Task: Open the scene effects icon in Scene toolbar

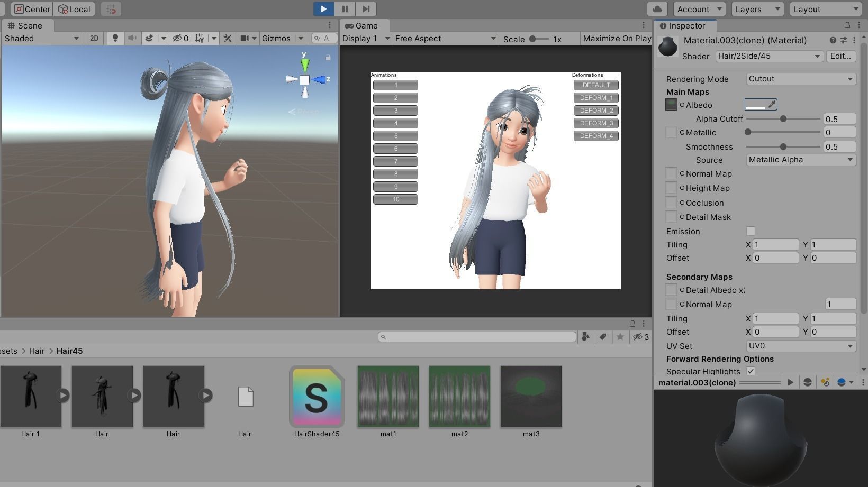Action: pyautogui.click(x=149, y=38)
